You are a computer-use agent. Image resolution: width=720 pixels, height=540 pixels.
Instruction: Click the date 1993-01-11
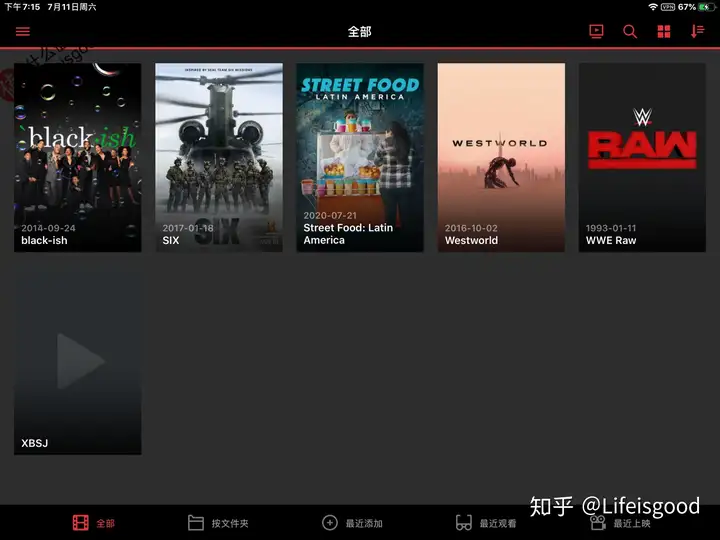[611, 228]
